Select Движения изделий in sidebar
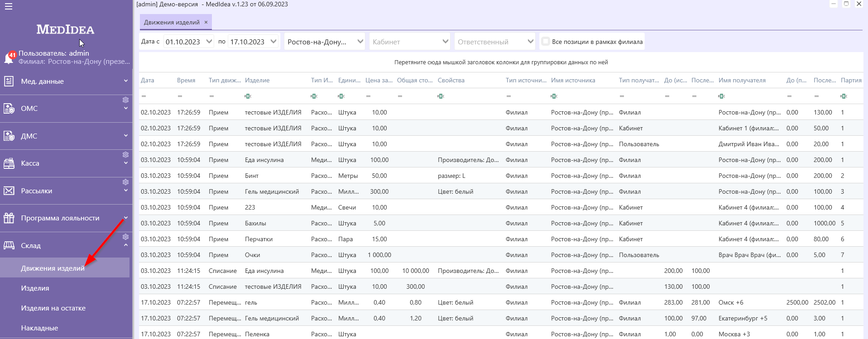Viewport: 868px width, 339px height. pyautogui.click(x=65, y=268)
